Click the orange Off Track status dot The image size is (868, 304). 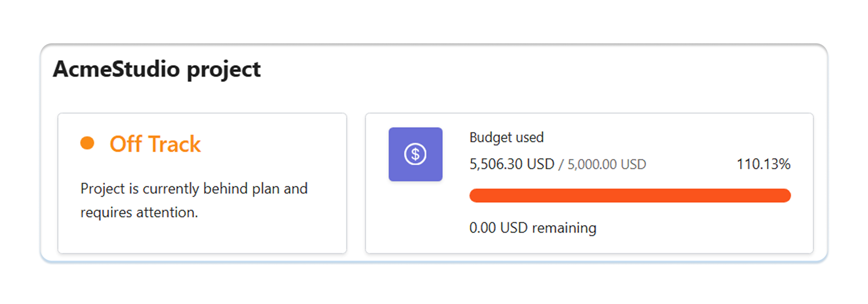87,143
